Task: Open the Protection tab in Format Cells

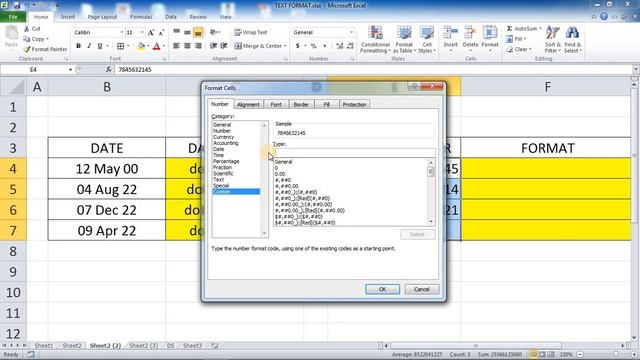Action: [x=354, y=104]
